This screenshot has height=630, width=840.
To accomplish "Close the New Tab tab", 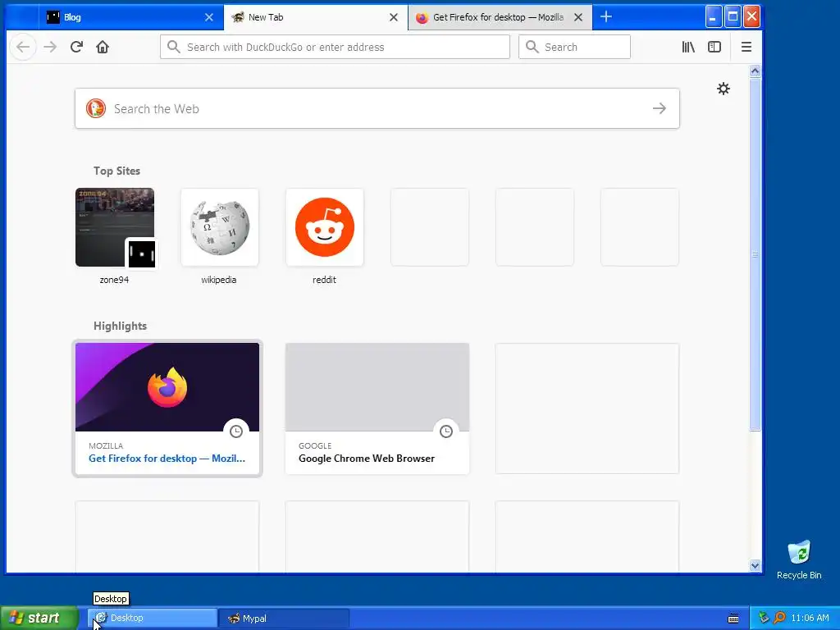I will tap(394, 17).
